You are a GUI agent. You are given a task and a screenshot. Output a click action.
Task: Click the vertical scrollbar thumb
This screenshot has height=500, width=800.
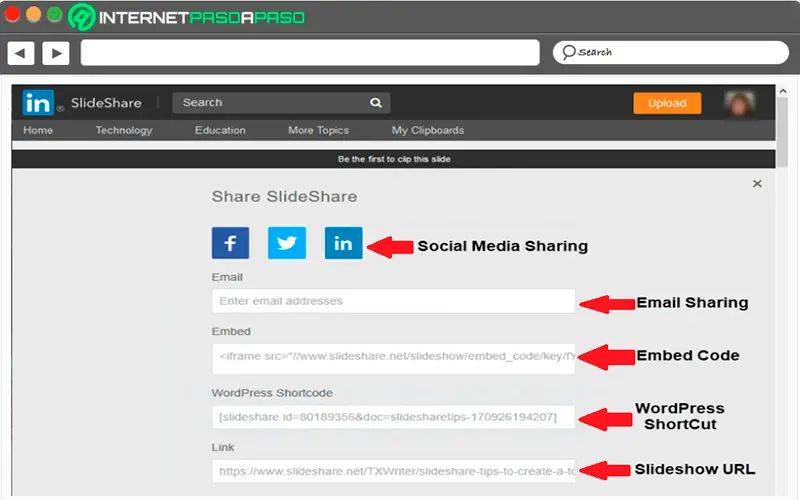click(783, 133)
